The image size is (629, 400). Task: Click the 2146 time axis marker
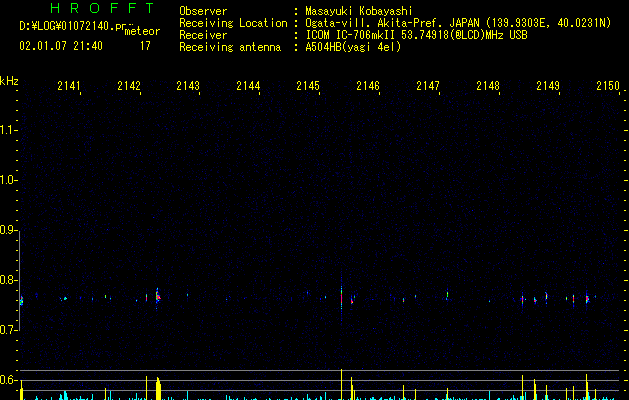click(368, 86)
